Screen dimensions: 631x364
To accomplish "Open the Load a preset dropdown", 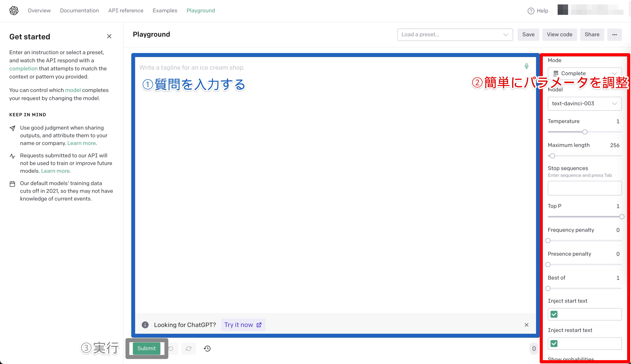I will (x=455, y=35).
